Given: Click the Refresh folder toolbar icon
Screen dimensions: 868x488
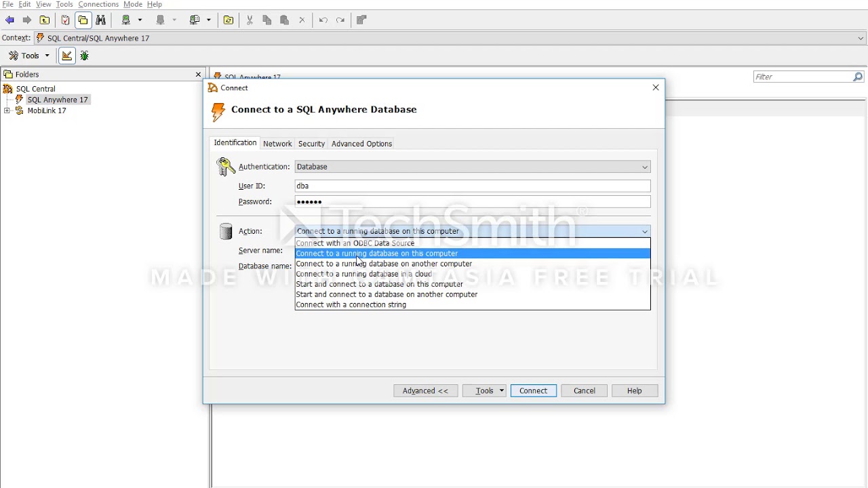Looking at the screenshot, I should point(229,20).
